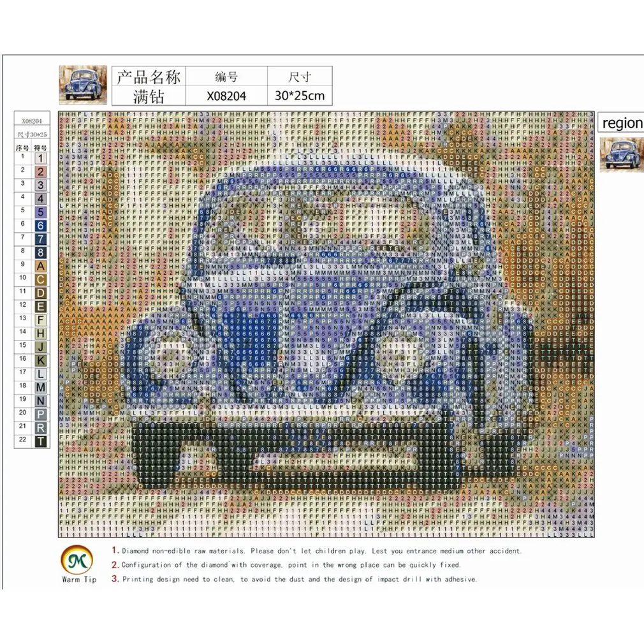Image resolution: width=644 pixels, height=644 pixels.
Task: Select the grey swatch labeled N
Action: click(x=40, y=401)
